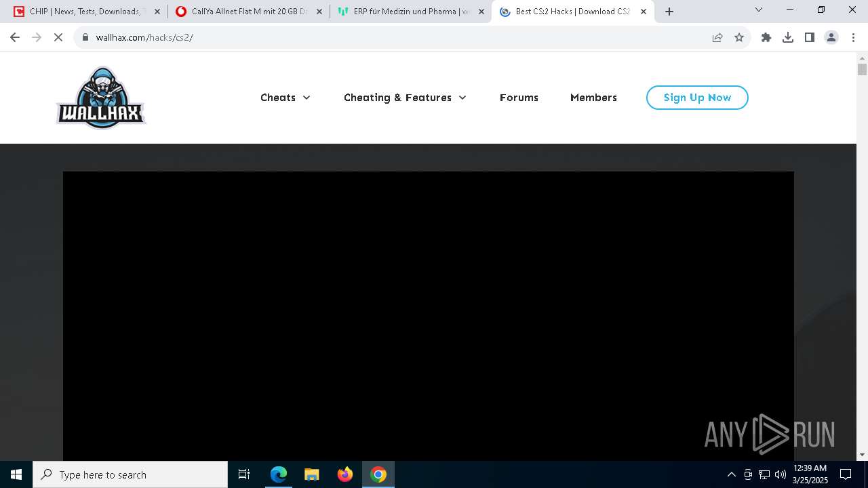Close the ERP für Medizin tab
Image resolution: width=868 pixels, height=488 pixels.
[481, 12]
